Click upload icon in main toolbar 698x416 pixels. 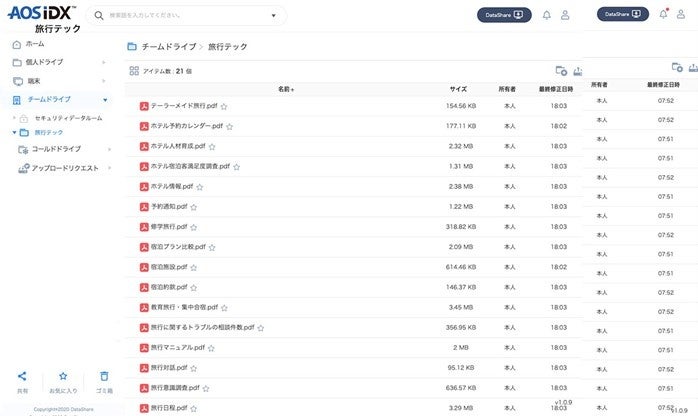pos(577,71)
